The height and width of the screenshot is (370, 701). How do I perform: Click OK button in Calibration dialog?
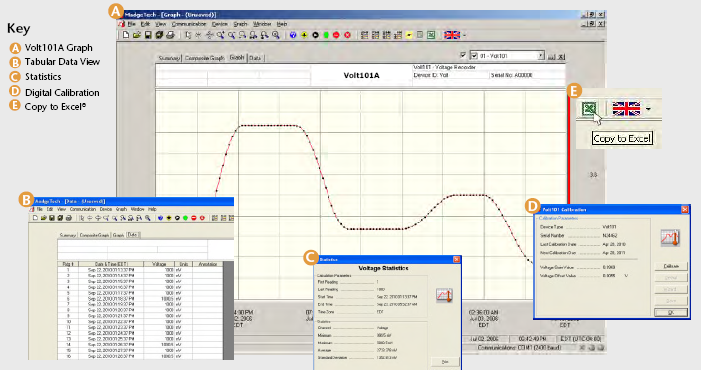671,312
